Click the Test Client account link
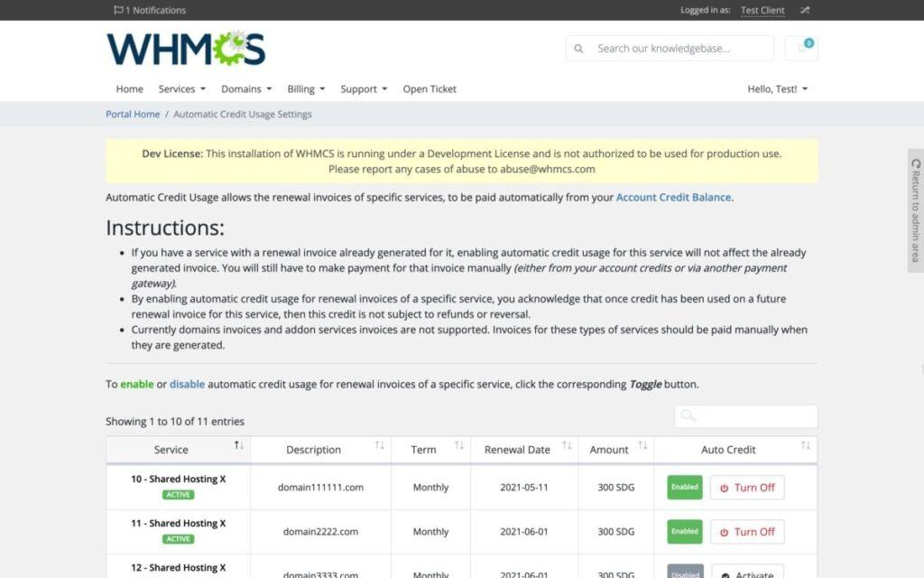Image resolution: width=924 pixels, height=578 pixels. tap(762, 10)
